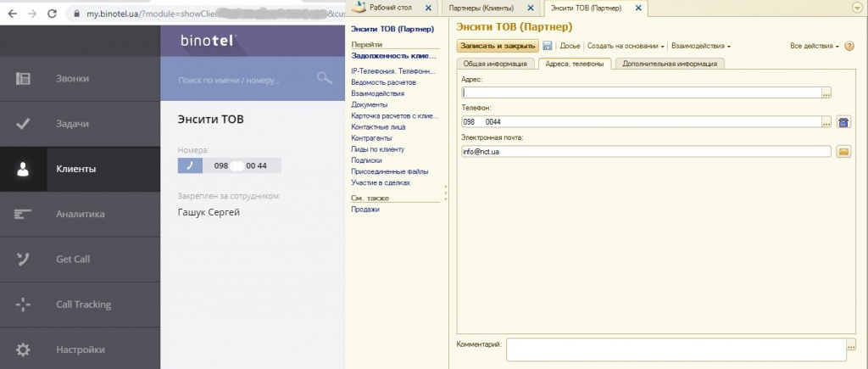Open Взаимодействия navigation link
The image size is (868, 369).
click(x=377, y=93)
